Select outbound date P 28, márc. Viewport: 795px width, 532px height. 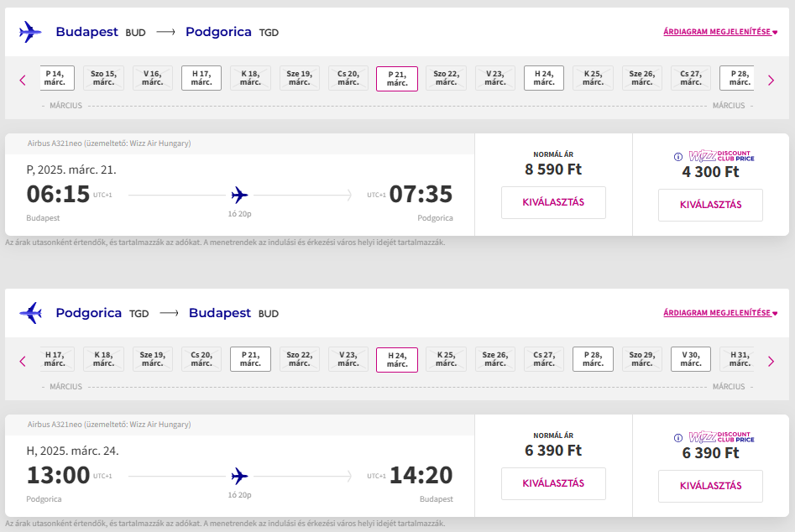737,78
